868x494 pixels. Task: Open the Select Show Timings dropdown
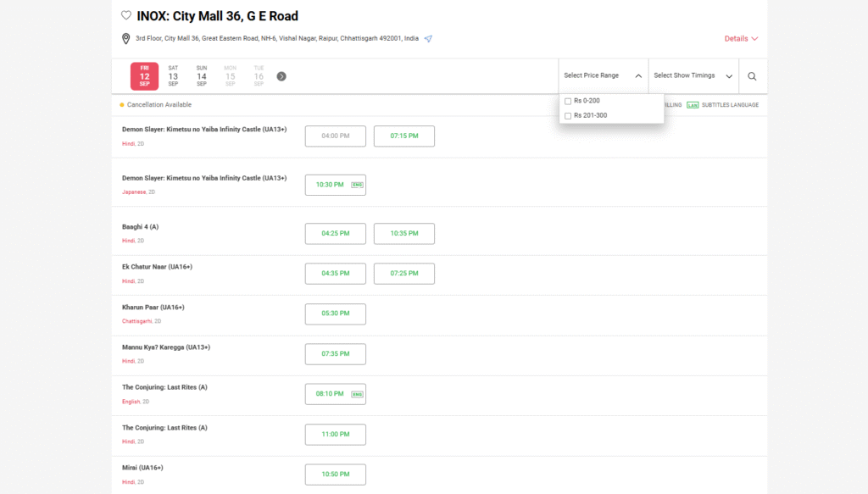click(x=693, y=76)
